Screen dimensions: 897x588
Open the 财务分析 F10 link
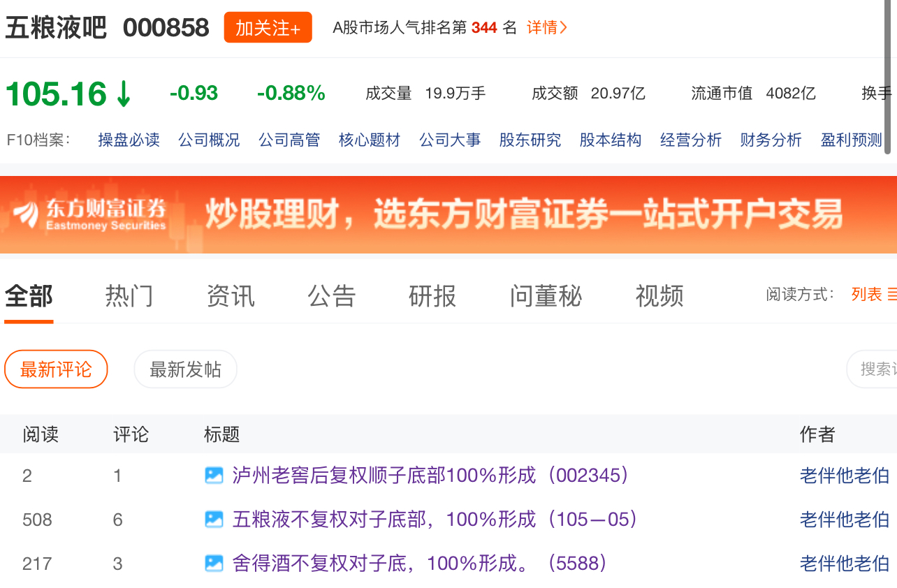tap(771, 140)
